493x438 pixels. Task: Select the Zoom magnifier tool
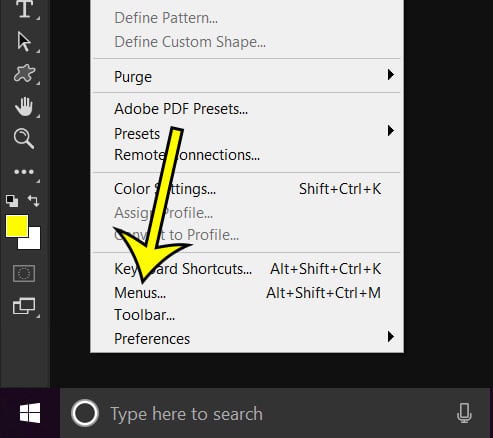[x=24, y=139]
